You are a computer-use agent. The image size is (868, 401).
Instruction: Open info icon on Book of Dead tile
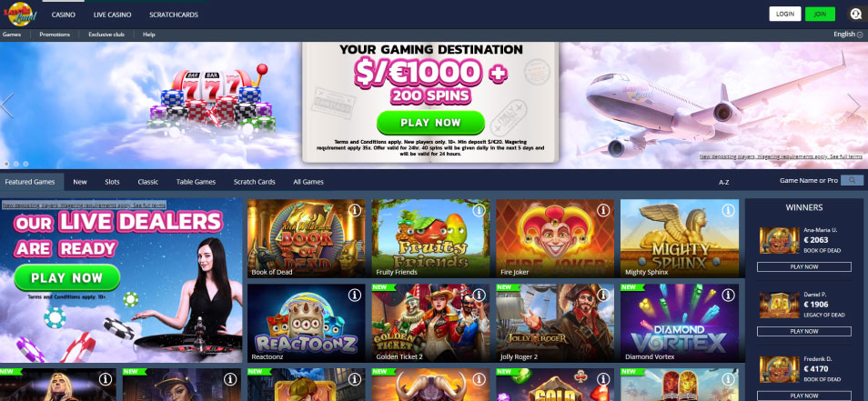(x=355, y=210)
